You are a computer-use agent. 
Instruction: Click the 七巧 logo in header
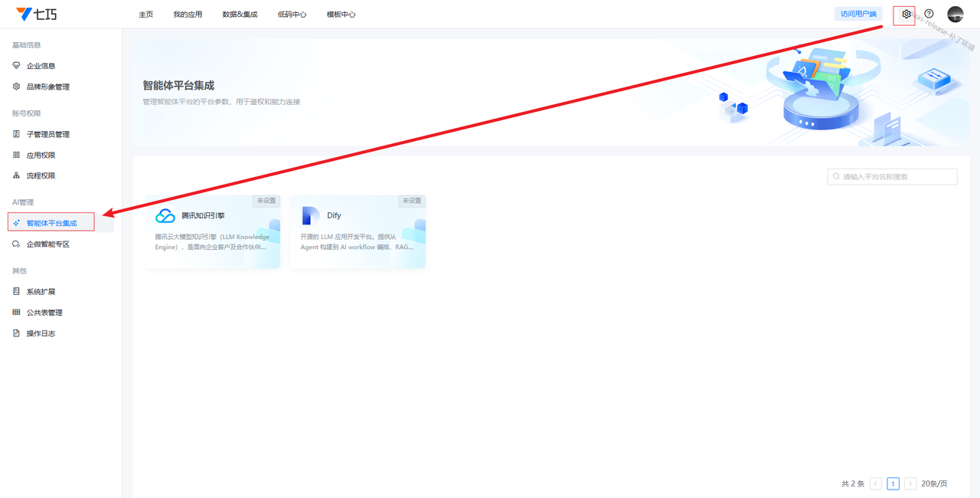click(36, 14)
